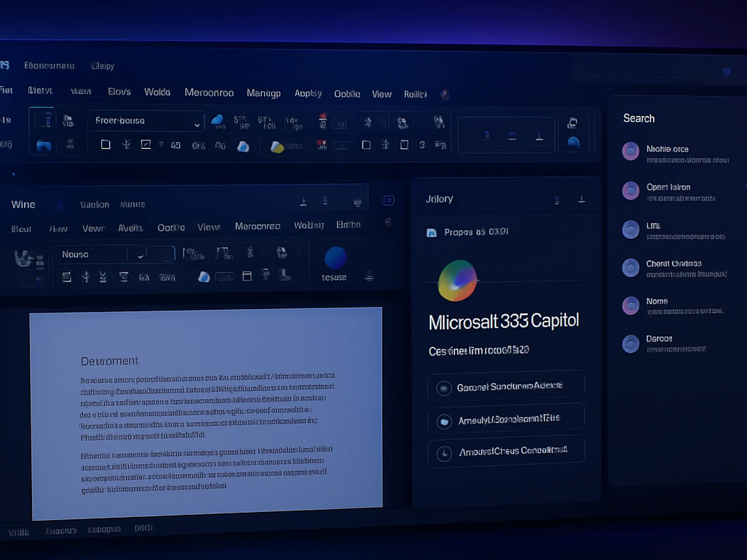Expand the Nouso dropdown in Wine toolbar

[141, 255]
